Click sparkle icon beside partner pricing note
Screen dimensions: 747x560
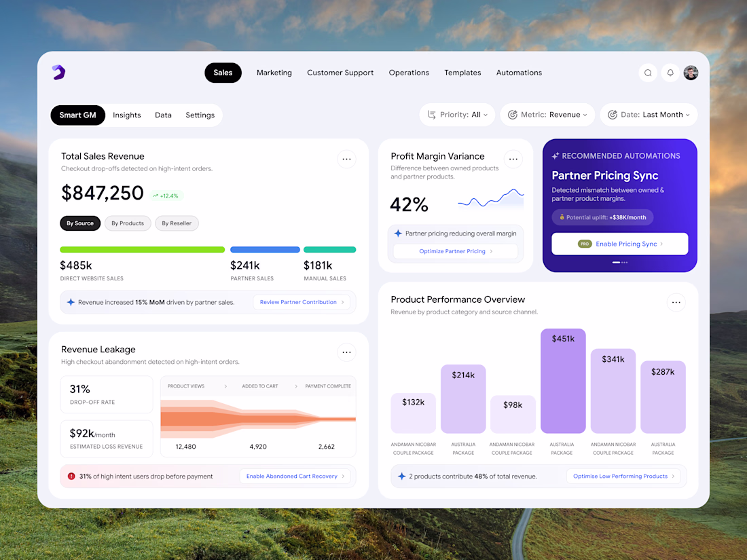pos(398,234)
